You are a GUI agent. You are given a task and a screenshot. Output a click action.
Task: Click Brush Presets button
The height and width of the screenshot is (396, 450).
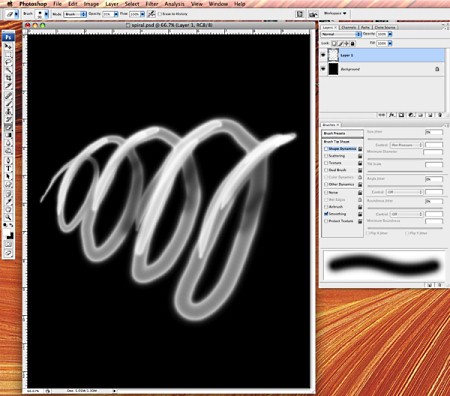click(342, 133)
